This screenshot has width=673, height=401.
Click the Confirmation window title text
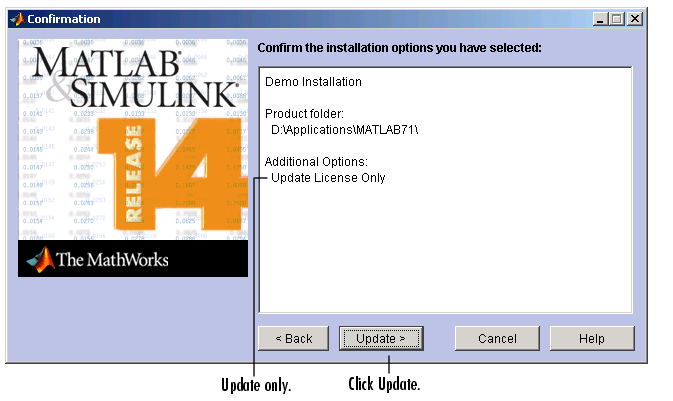64,19
